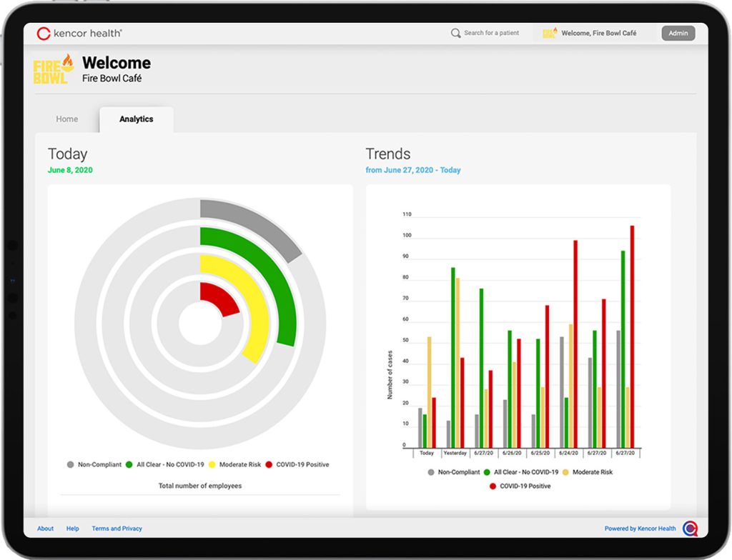
Task: Open the Help link in footer
Action: [x=72, y=529]
